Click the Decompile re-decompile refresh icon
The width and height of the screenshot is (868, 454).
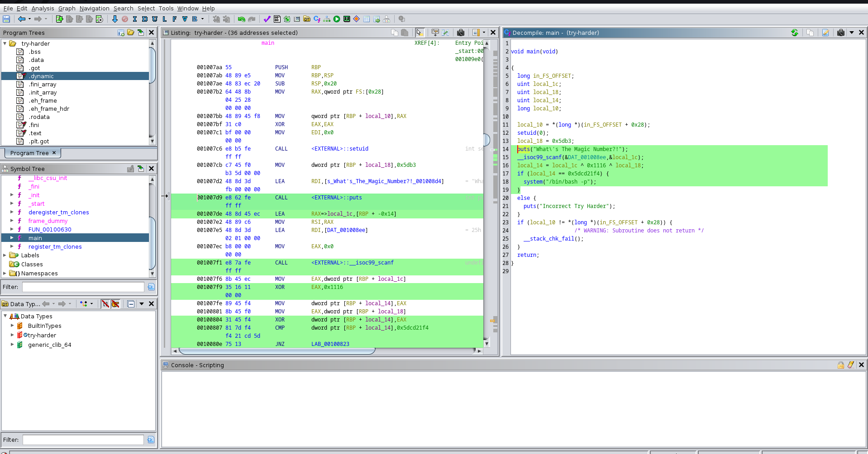(x=795, y=33)
